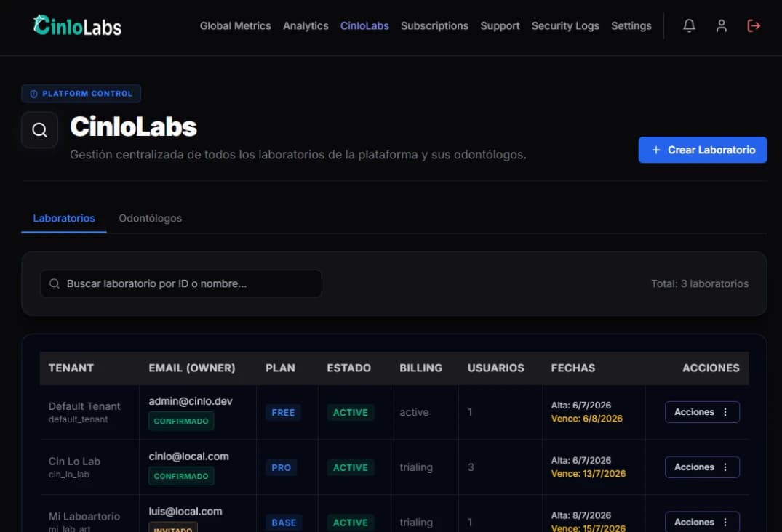This screenshot has height=532, width=782.
Task: Open the notifications bell icon
Action: tap(689, 26)
